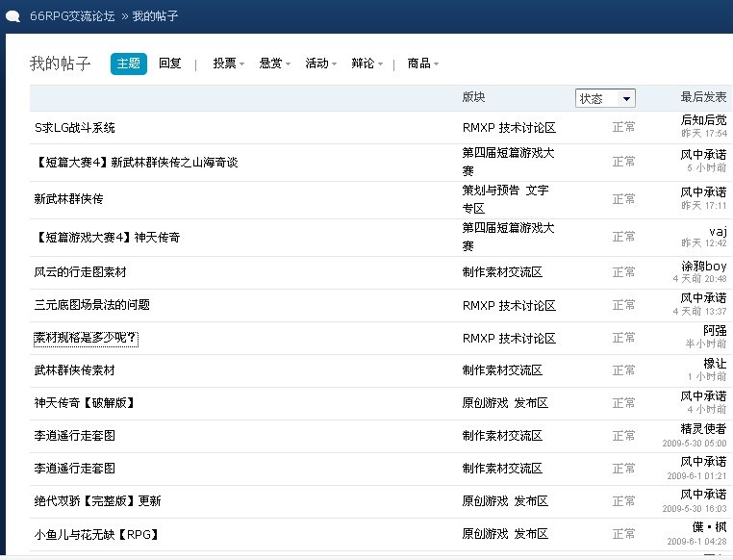Open last poster 精灵使者 profile

(703, 429)
